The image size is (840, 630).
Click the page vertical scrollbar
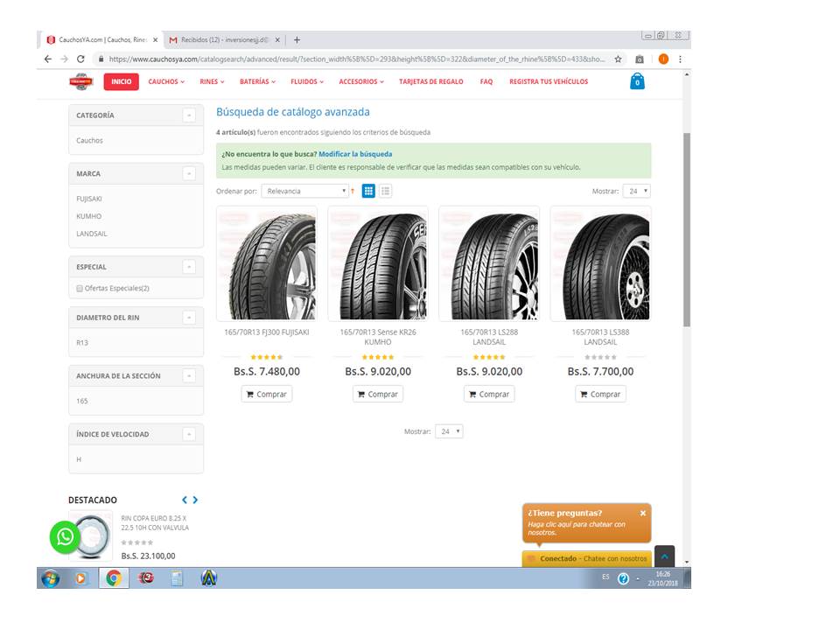pos(687,229)
